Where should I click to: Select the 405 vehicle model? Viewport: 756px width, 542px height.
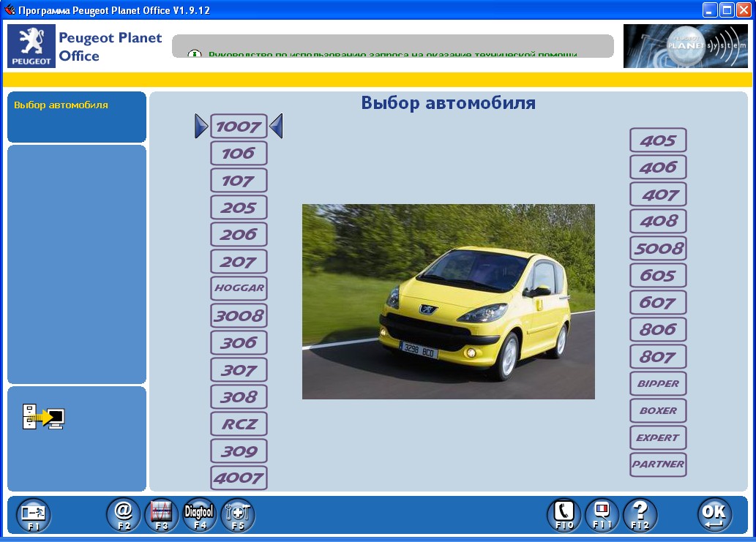[x=658, y=140]
